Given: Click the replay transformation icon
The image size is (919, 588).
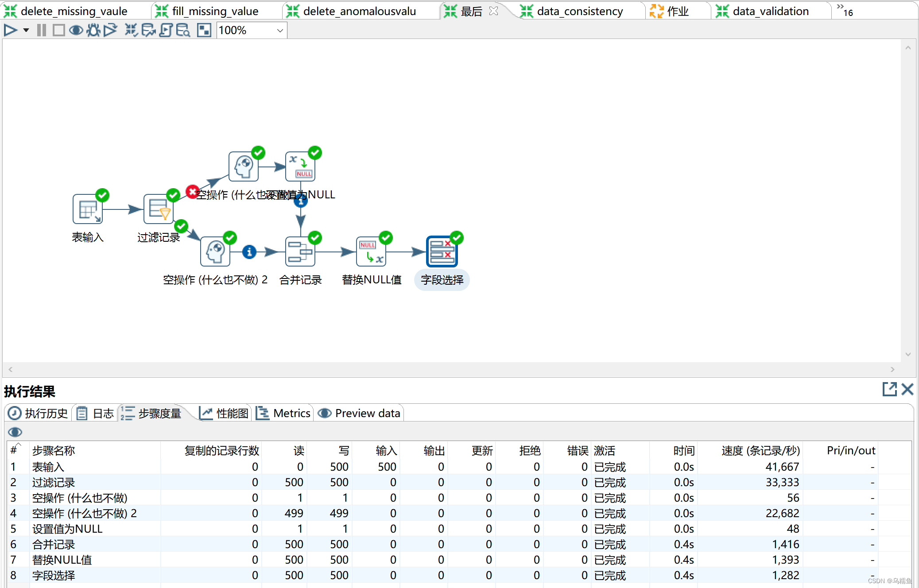Looking at the screenshot, I should [x=110, y=30].
